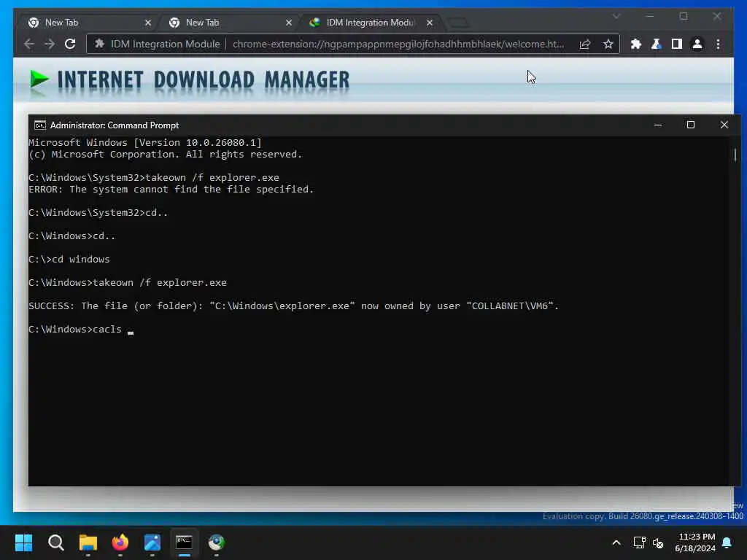The height and width of the screenshot is (560, 747).
Task: Open network status tray icon
Action: pyautogui.click(x=639, y=542)
